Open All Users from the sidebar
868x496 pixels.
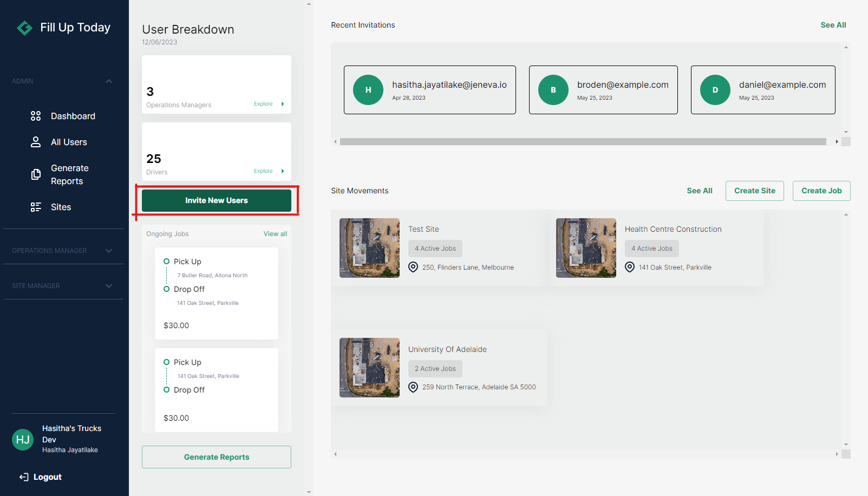69,142
